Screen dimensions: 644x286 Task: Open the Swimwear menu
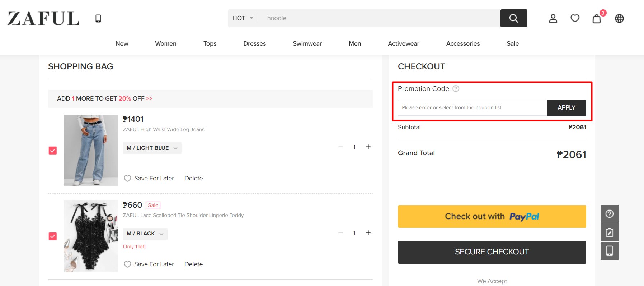pos(307,43)
